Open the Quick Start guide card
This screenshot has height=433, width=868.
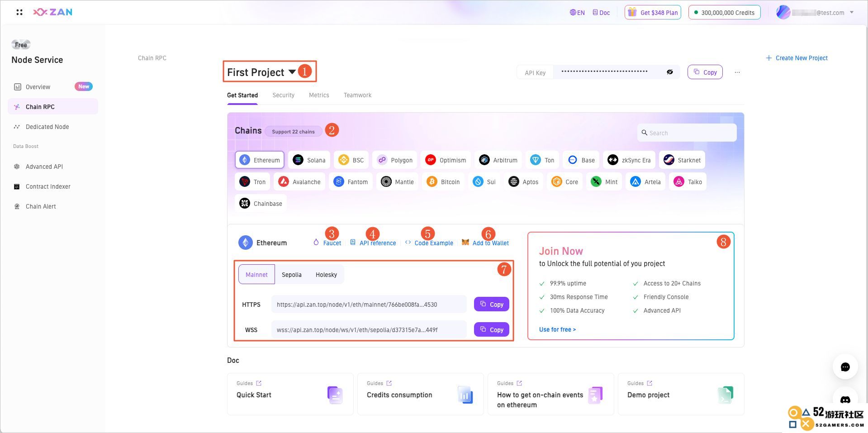click(290, 394)
